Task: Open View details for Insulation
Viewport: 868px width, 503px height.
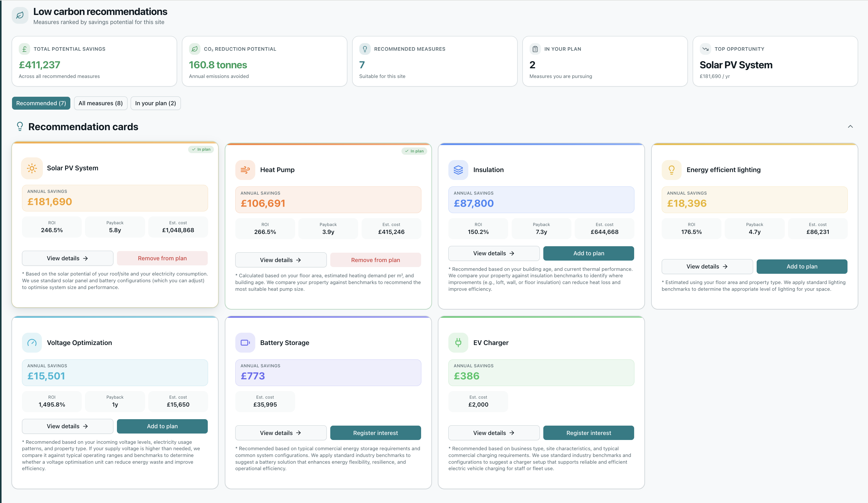Action: pos(494,254)
